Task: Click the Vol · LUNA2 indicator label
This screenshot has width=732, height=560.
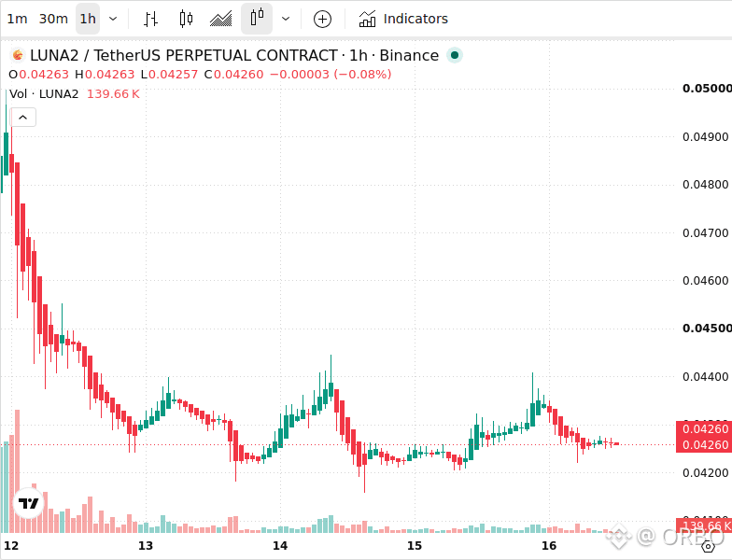Action: (x=44, y=93)
